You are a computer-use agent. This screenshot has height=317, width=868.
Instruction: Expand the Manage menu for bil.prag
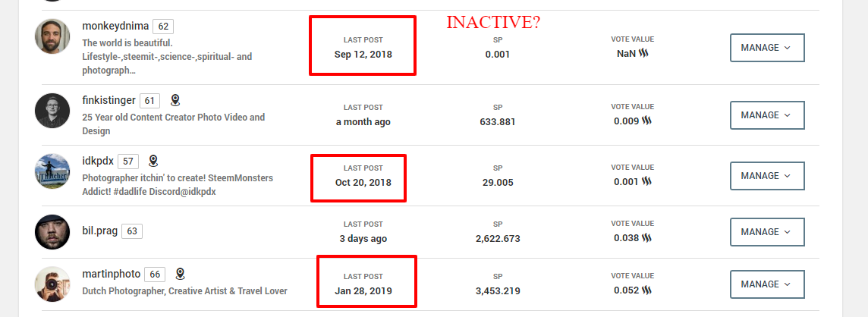pos(766,232)
